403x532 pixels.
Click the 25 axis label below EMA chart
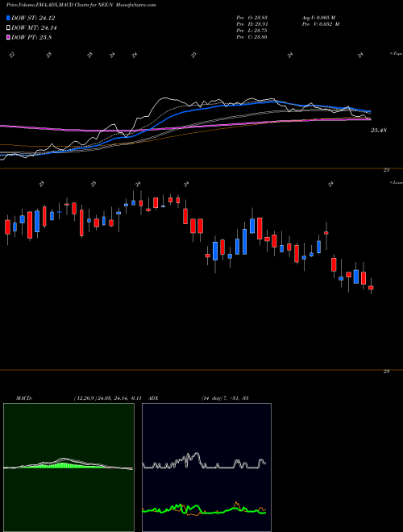[386, 170]
